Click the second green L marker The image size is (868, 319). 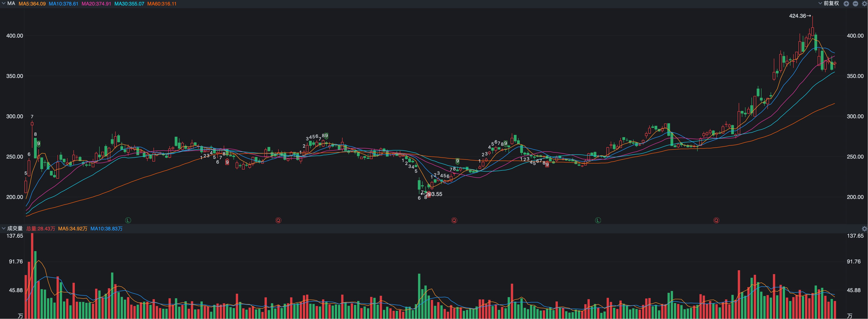[x=598, y=220]
